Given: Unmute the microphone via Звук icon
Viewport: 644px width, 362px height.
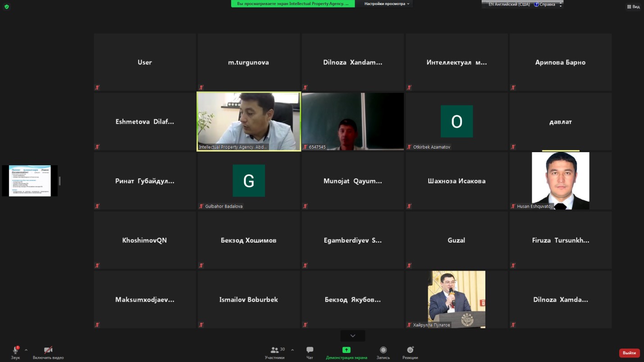Looking at the screenshot, I should click(15, 350).
